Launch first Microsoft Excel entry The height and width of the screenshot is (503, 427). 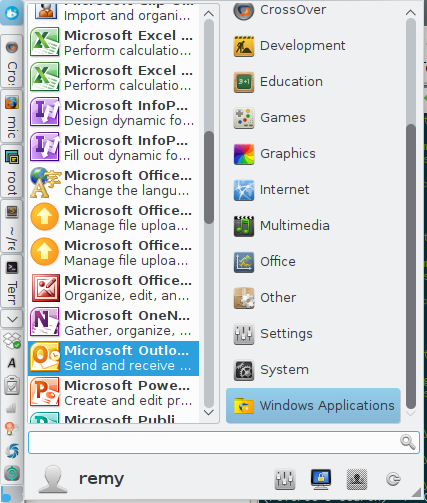click(x=114, y=43)
